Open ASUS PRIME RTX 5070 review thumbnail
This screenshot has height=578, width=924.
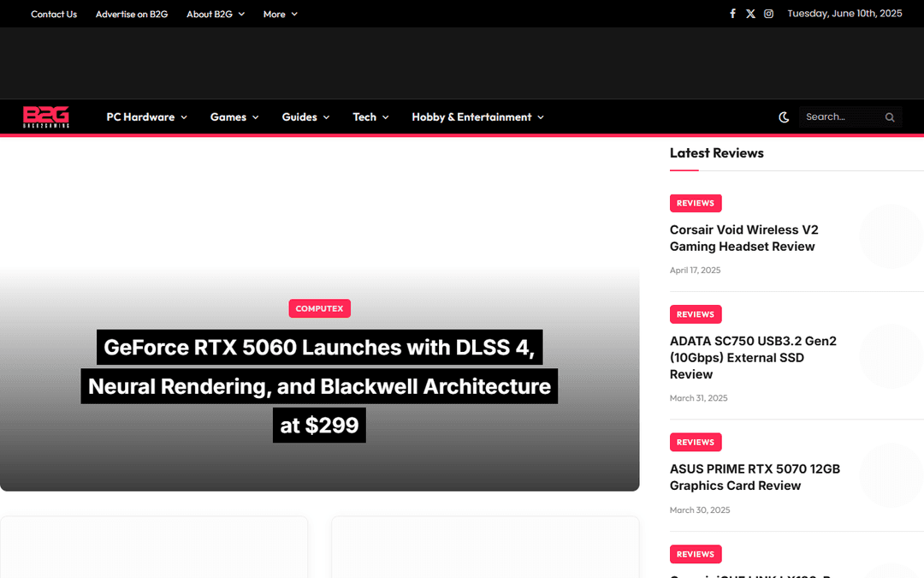click(x=891, y=475)
